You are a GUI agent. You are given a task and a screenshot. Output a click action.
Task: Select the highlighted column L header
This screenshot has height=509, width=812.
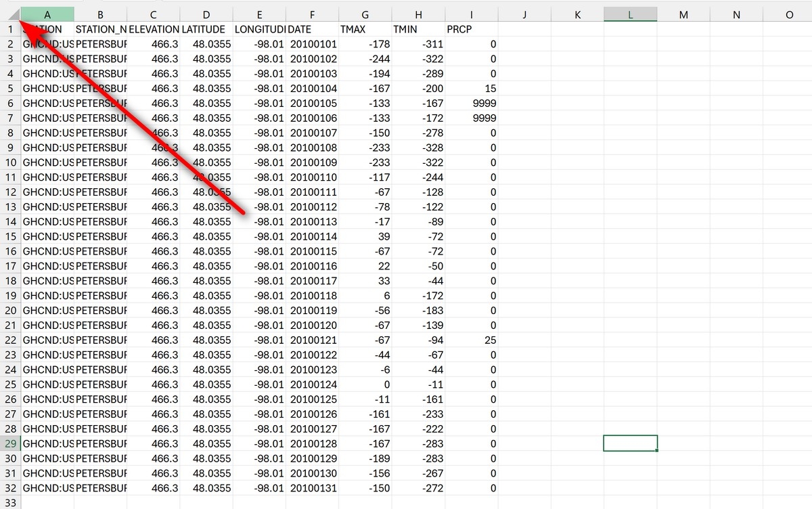pos(630,14)
